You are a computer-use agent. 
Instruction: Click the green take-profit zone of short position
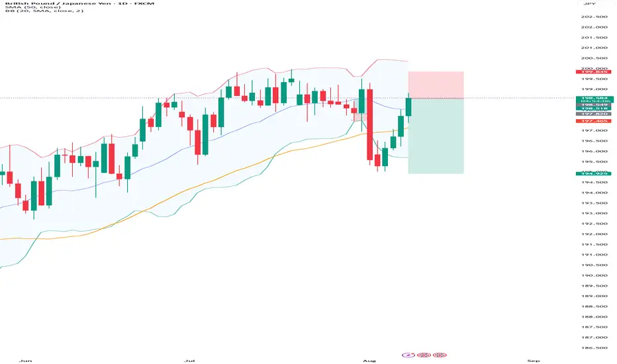[436, 136]
